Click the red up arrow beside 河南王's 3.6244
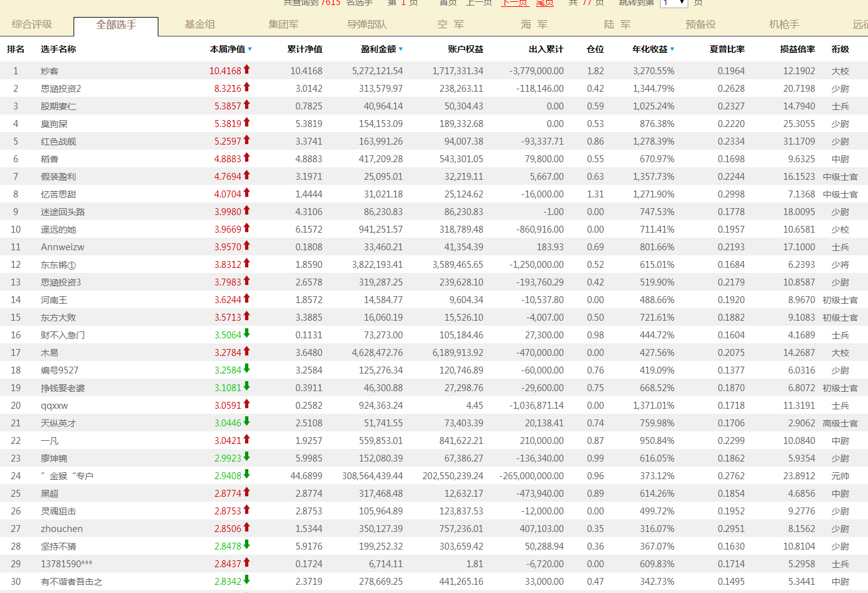This screenshot has width=868, height=593. (247, 299)
